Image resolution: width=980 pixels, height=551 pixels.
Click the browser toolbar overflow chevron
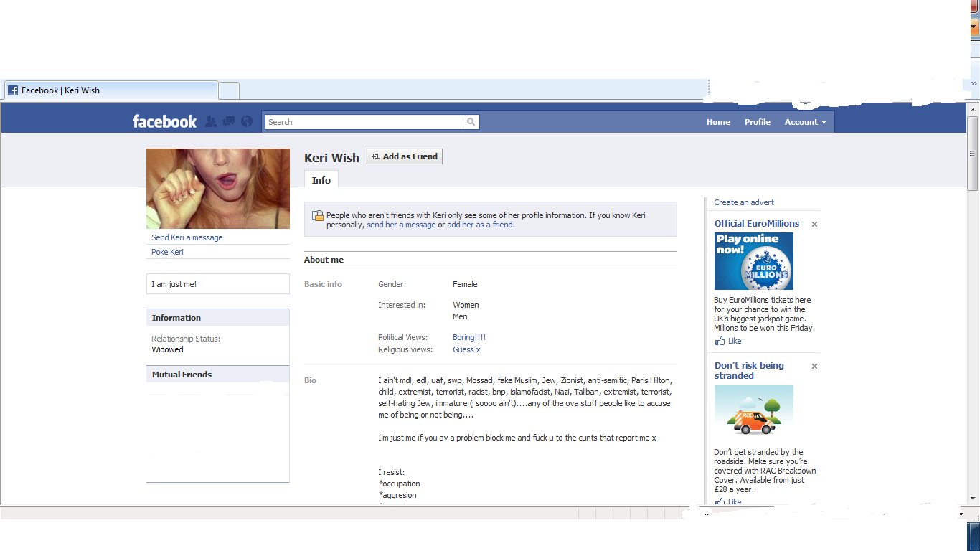coord(974,84)
